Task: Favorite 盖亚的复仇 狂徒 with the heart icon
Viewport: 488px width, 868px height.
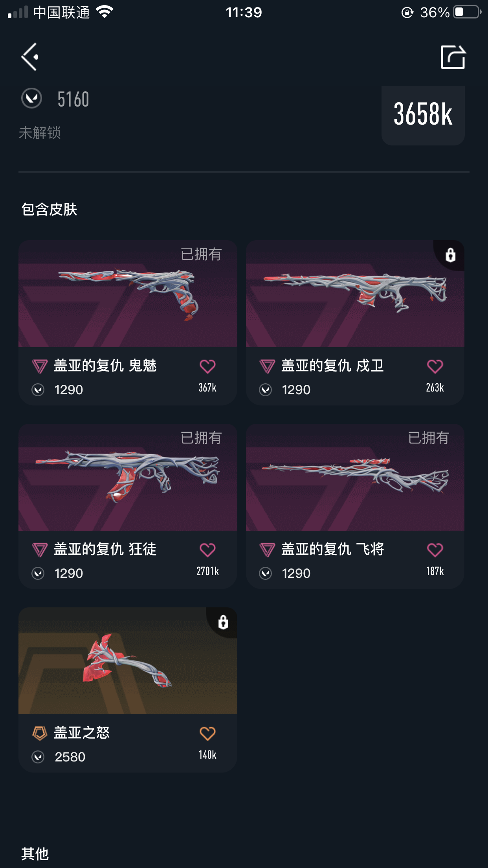Action: point(207,550)
